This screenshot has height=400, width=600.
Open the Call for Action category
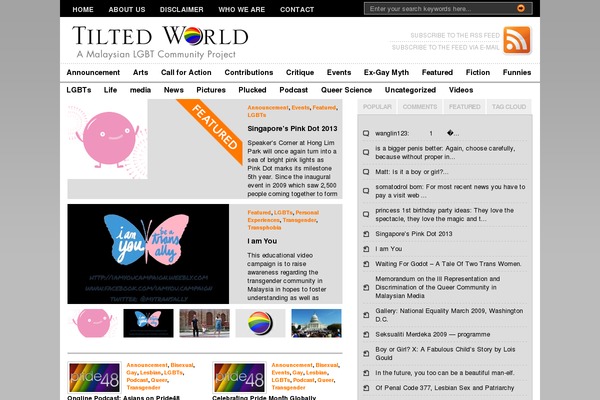tap(186, 72)
